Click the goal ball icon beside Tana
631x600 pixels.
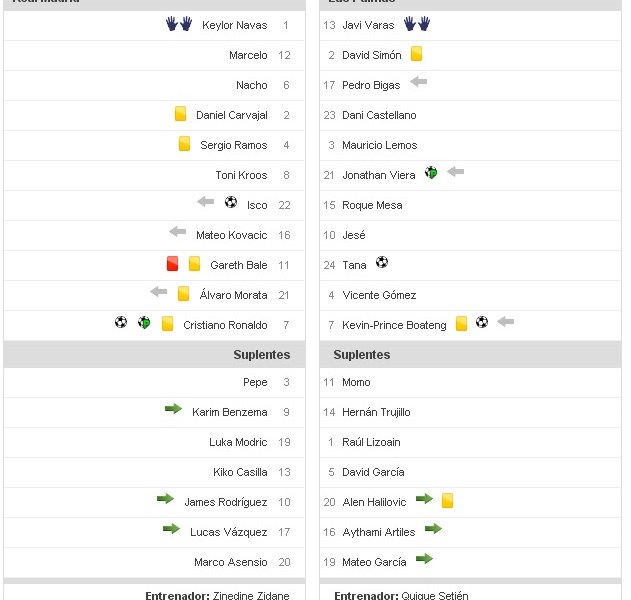click(381, 262)
